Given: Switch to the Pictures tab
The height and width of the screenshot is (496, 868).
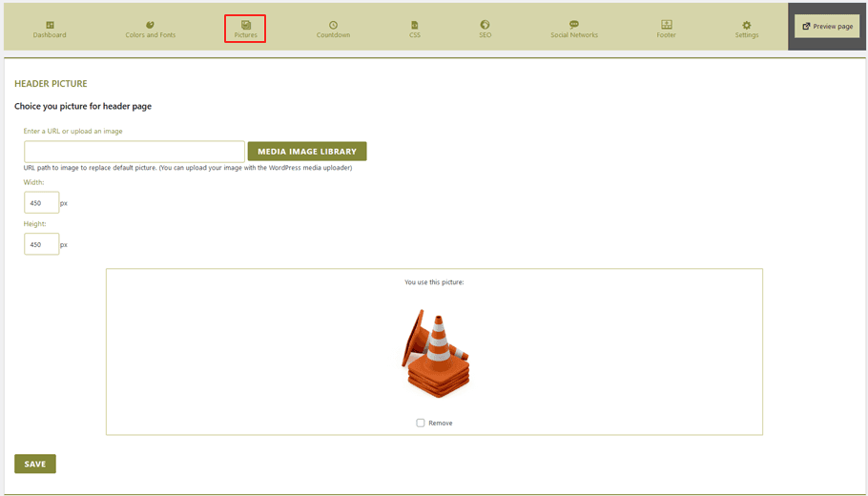Looking at the screenshot, I should coord(245,30).
